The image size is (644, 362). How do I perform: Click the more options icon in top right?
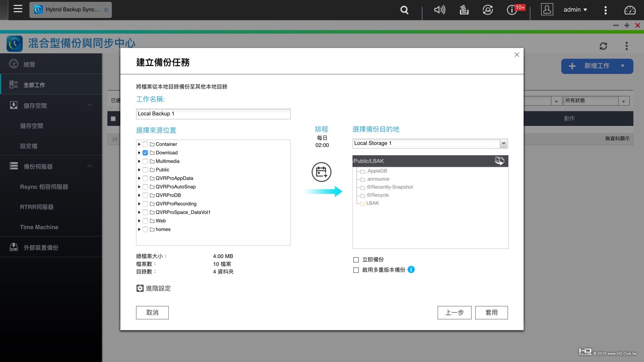click(x=605, y=10)
